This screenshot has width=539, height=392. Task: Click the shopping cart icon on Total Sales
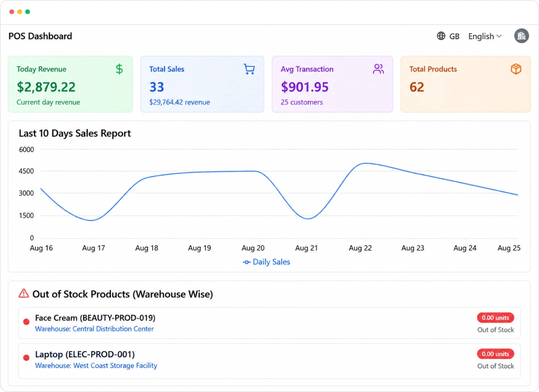pyautogui.click(x=249, y=69)
